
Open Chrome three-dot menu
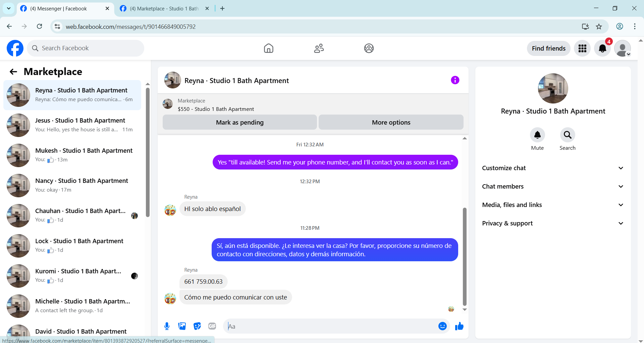635,26
